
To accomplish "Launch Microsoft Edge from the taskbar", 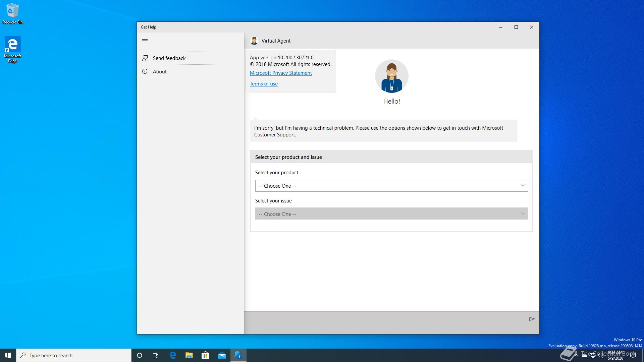I will click(x=173, y=355).
